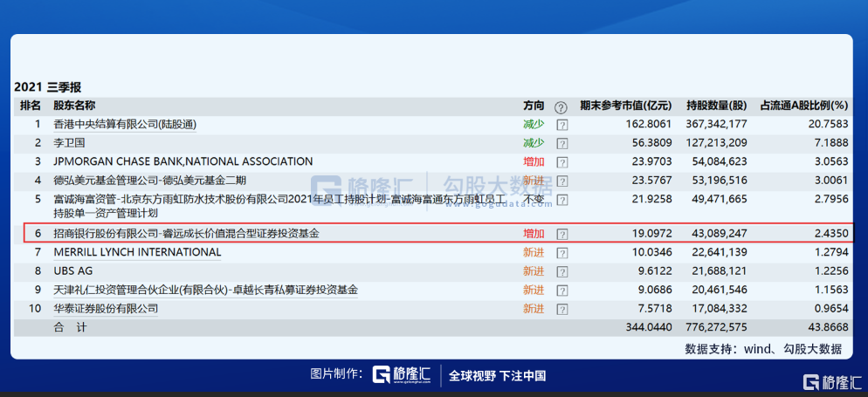This screenshot has width=868, height=397.
Task: Click share count 127,213,209
Action: click(x=717, y=142)
